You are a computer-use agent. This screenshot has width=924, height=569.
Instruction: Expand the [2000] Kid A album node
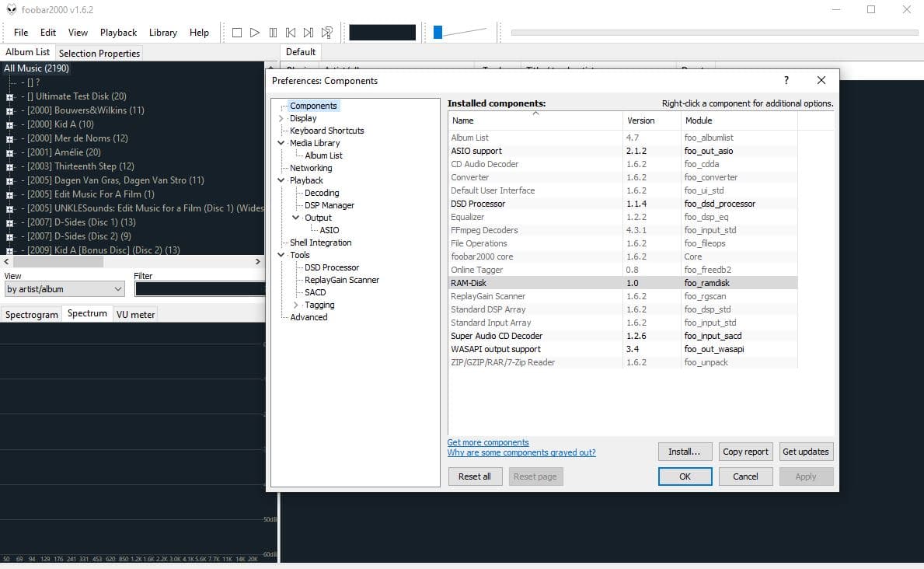click(9, 124)
